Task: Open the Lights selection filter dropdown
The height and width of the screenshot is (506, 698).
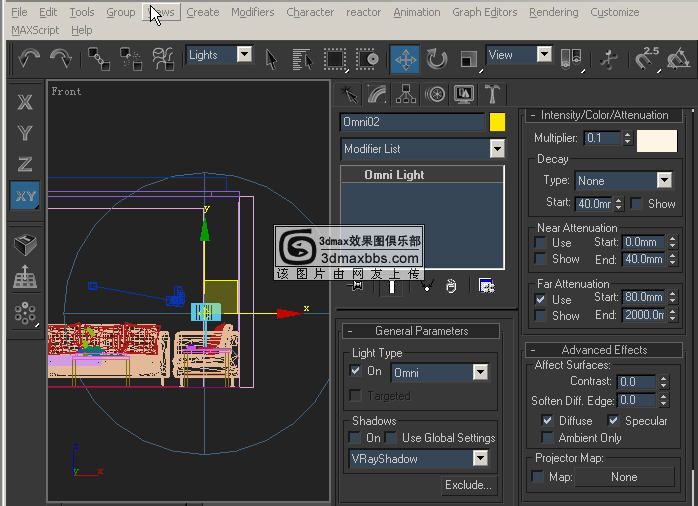Action: [244, 54]
